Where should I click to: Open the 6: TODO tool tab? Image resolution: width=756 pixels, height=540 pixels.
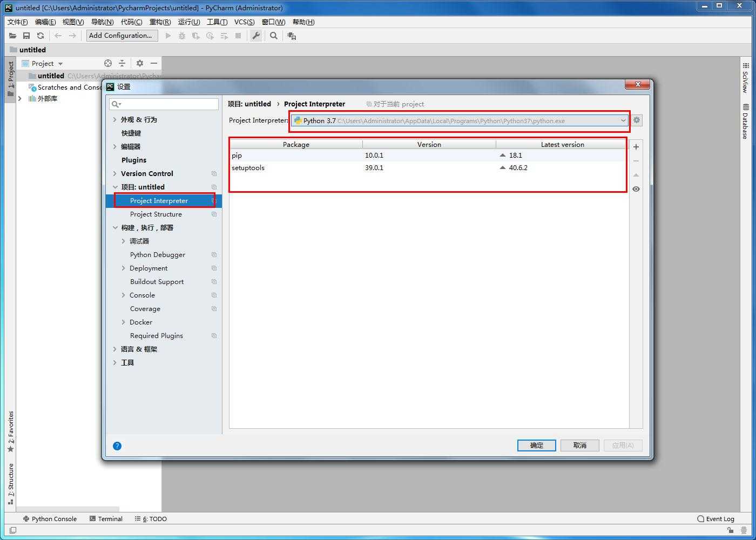click(x=151, y=519)
